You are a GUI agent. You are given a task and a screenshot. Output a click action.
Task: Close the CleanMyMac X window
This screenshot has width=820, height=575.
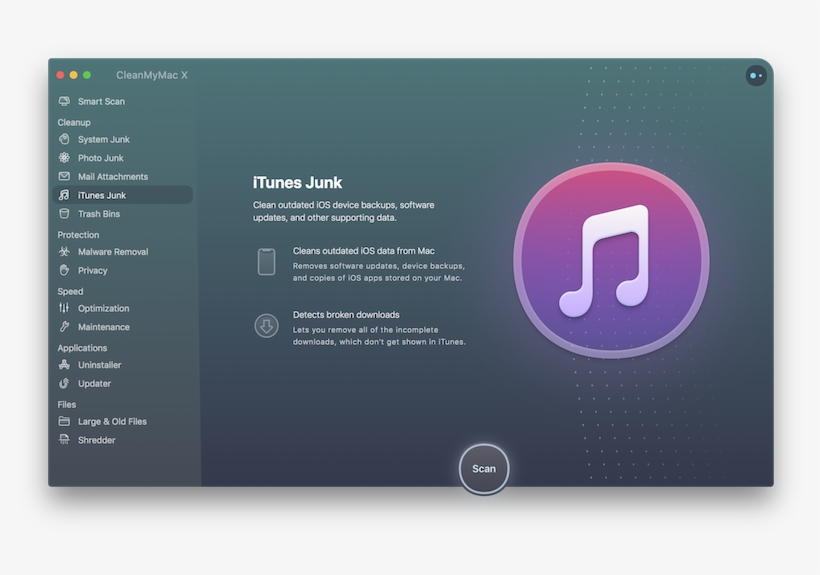coord(60,75)
